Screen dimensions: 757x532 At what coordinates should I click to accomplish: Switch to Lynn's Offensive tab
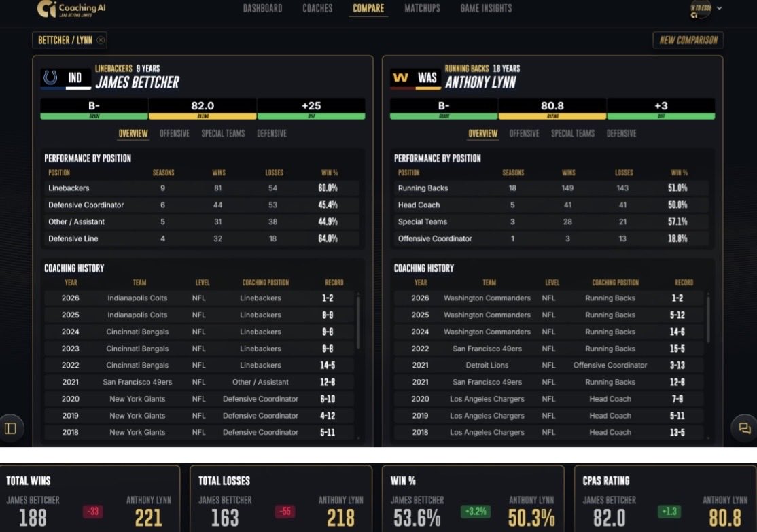coord(524,133)
